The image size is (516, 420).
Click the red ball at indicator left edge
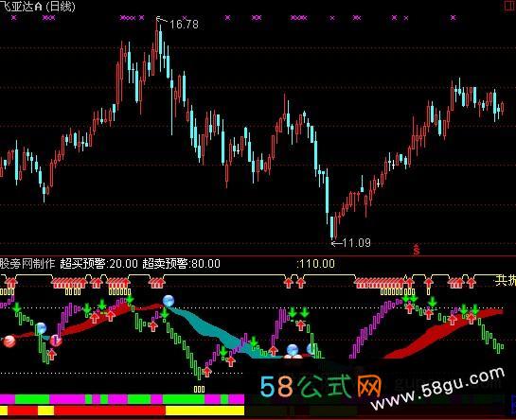9,341
